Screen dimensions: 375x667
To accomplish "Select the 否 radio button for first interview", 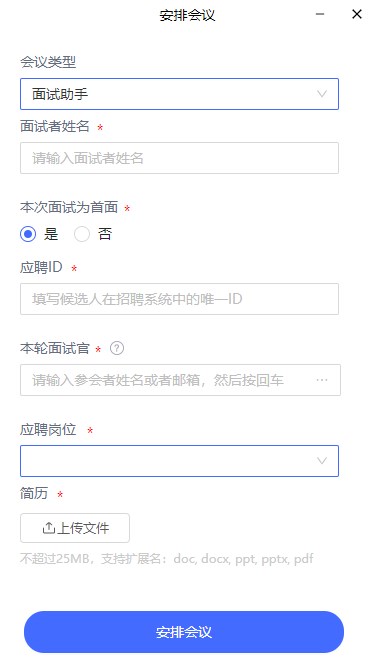I will coord(82,234).
